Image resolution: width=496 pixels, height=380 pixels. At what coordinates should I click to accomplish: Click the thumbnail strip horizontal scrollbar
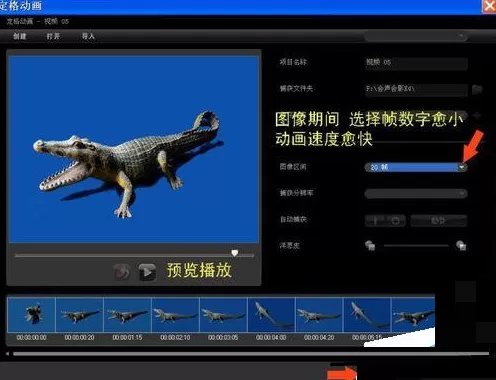tap(251, 354)
